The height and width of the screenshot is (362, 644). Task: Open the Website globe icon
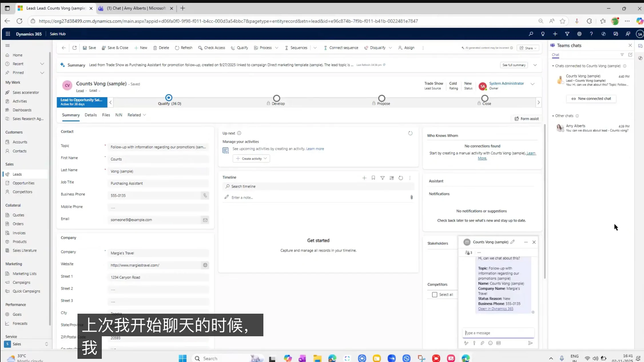pos(205,265)
